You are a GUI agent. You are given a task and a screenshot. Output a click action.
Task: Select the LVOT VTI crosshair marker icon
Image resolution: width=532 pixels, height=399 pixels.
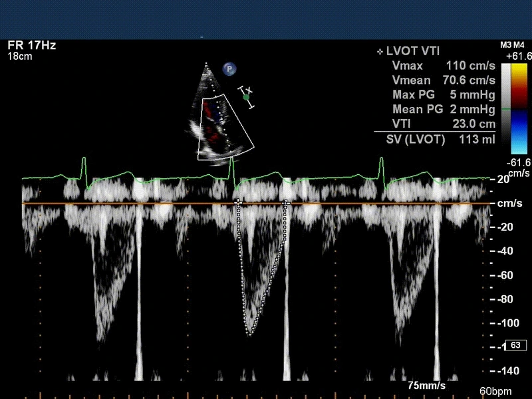pos(380,51)
